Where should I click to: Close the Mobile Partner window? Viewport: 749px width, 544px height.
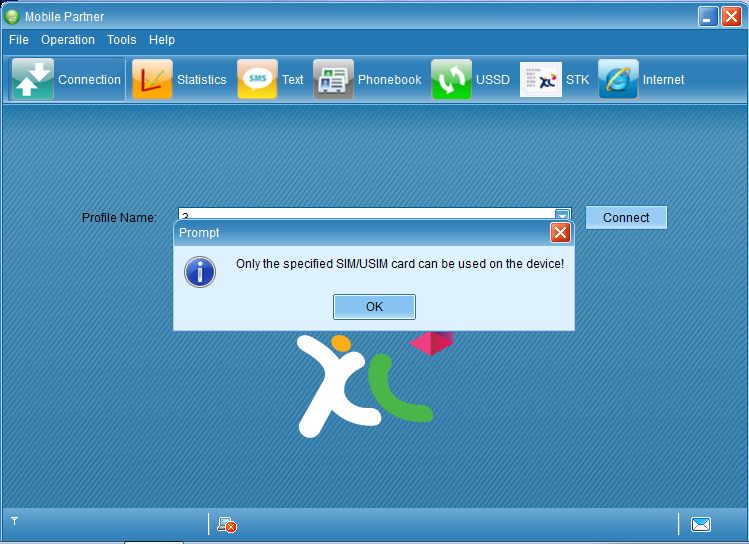point(731,17)
